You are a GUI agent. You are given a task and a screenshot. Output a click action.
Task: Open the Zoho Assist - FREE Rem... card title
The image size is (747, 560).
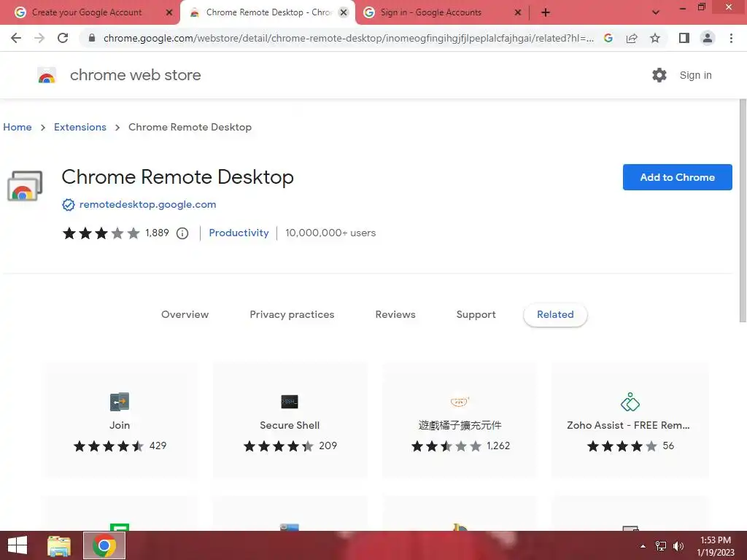click(x=628, y=425)
